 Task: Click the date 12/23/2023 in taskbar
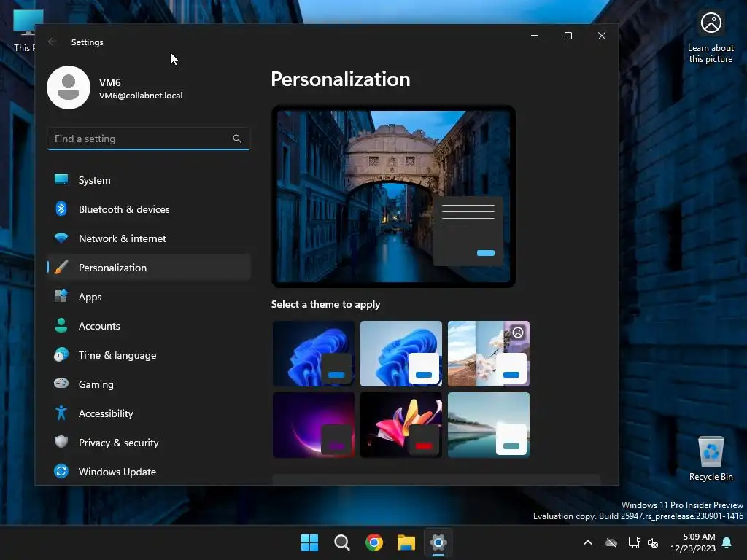(x=693, y=548)
